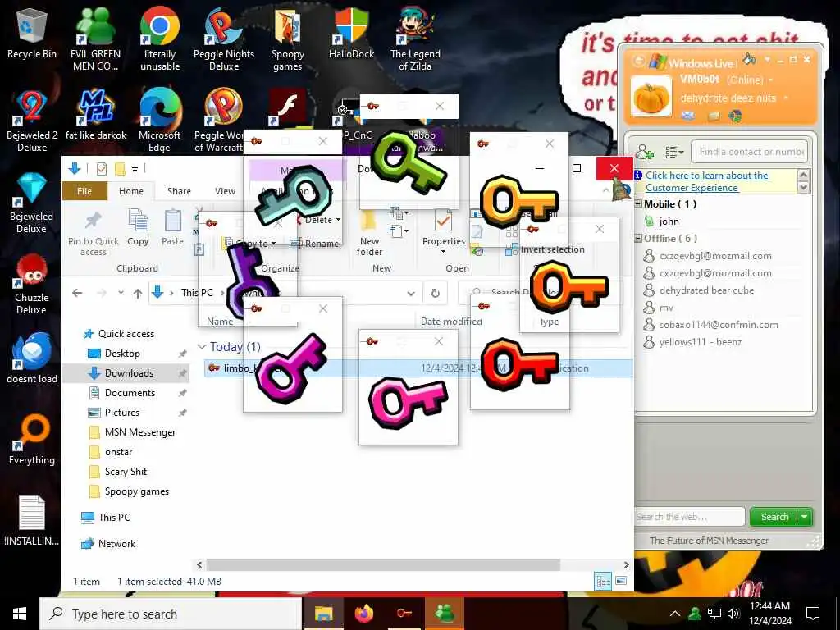Open the Spoopy games desktop folder
The image size is (840, 630).
[x=288, y=39]
